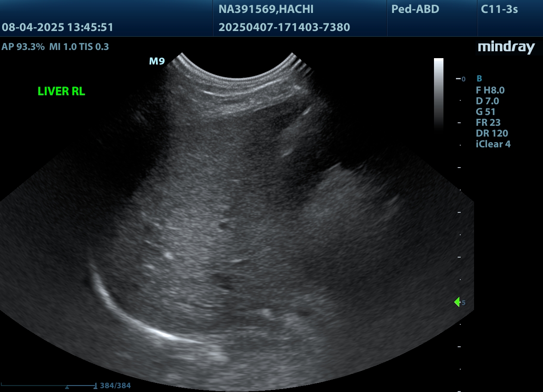
Task: Toggle the iClear 4 setting
Action: click(x=493, y=144)
